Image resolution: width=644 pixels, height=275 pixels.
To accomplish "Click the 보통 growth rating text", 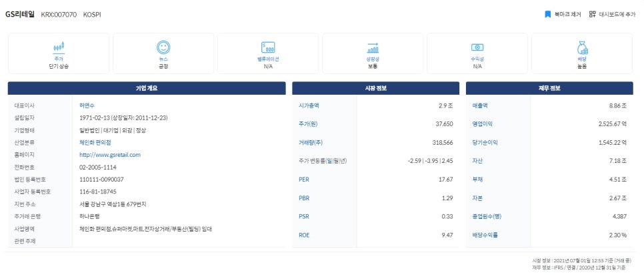I will click(x=373, y=66).
